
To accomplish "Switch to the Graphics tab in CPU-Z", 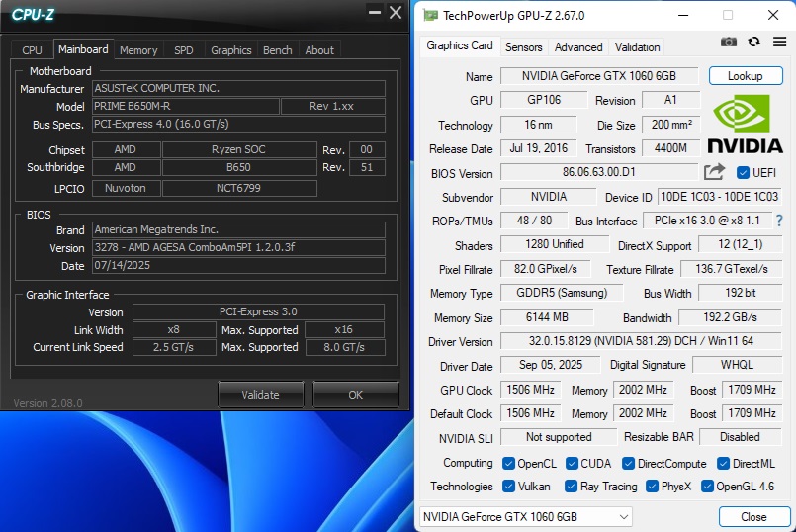I will (231, 50).
